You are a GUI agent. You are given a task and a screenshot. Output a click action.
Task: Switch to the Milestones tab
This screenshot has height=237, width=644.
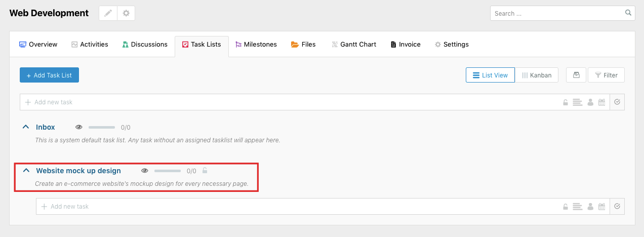[x=256, y=45]
